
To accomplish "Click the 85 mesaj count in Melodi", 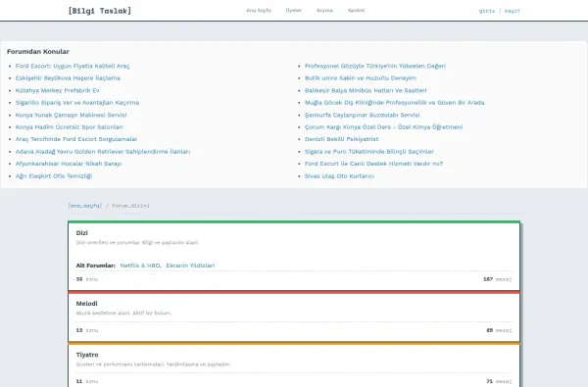I will click(499, 330).
